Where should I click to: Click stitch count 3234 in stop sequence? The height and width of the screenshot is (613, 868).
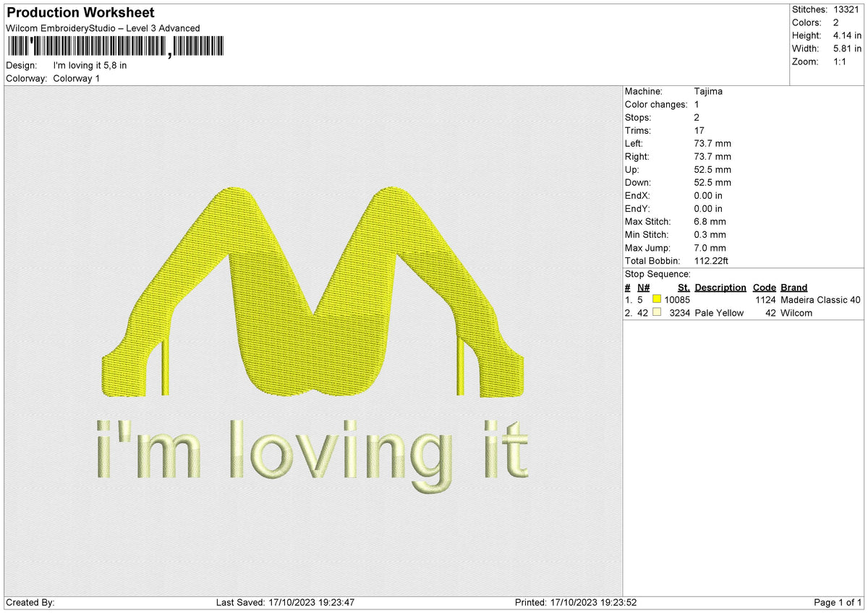point(679,313)
